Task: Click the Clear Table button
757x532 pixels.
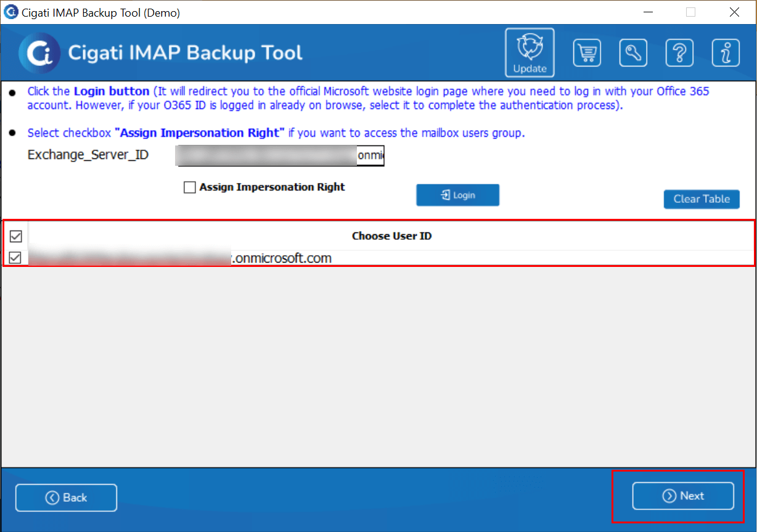Action: 702,199
